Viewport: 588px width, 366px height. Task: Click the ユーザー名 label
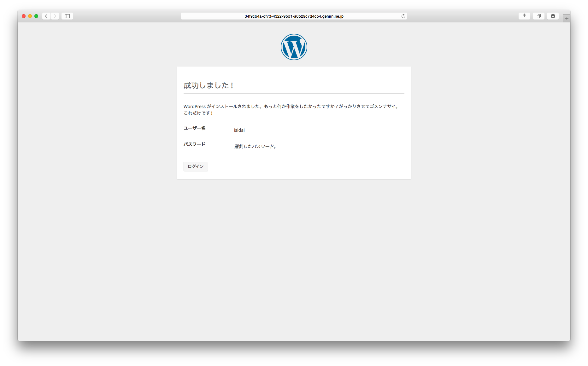pos(195,128)
